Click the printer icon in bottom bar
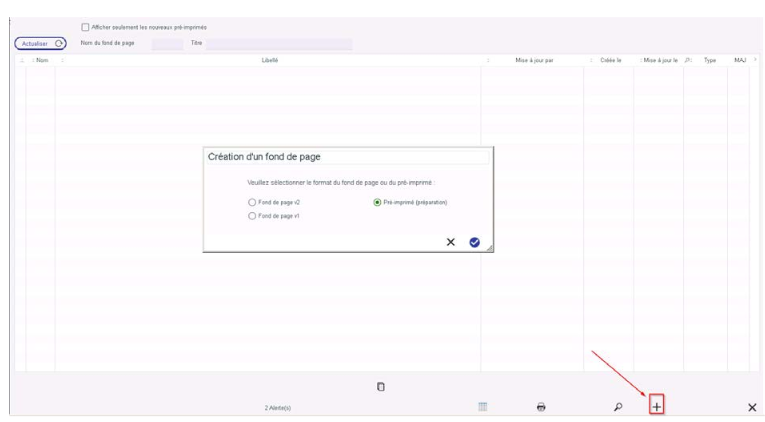This screenshot has width=765, height=422. pos(541,406)
